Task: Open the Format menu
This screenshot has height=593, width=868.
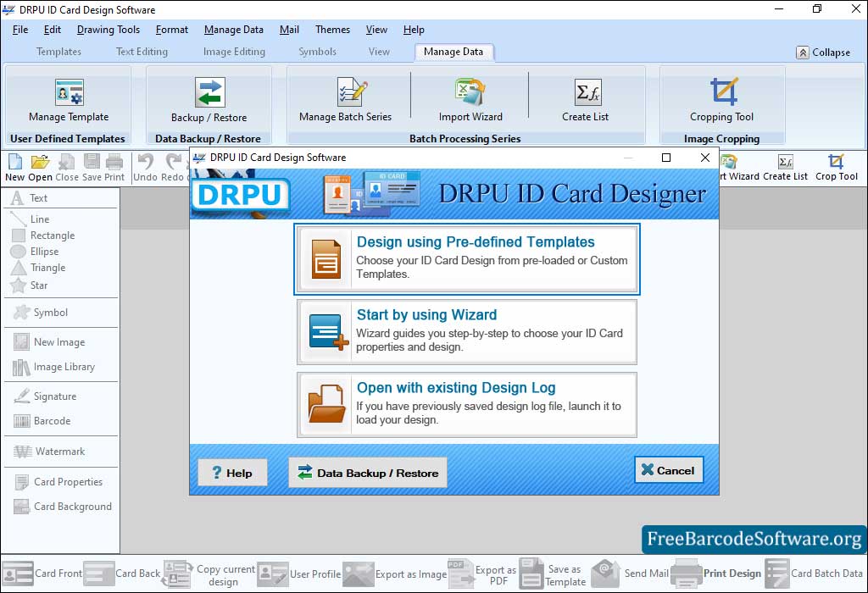Action: (171, 30)
